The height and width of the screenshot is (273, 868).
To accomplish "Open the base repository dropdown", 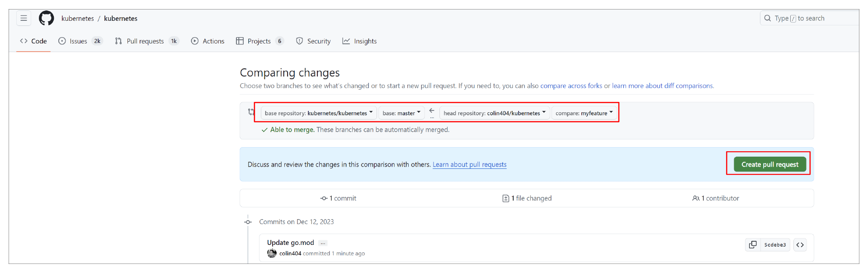I will click(x=319, y=113).
